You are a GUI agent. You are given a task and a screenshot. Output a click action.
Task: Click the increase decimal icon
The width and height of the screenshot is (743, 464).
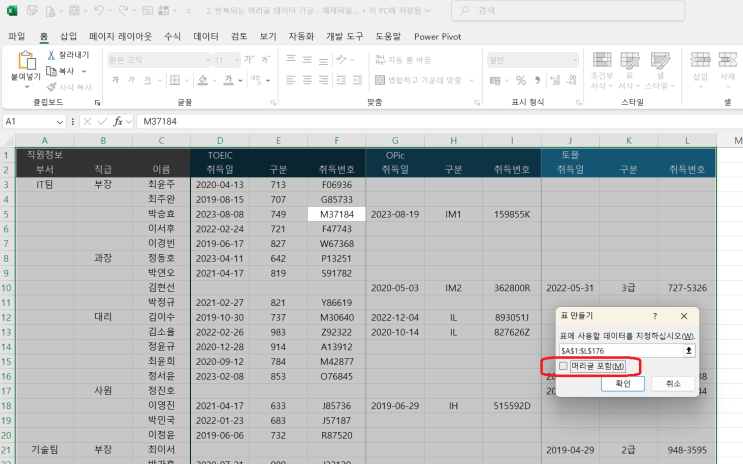(x=555, y=80)
